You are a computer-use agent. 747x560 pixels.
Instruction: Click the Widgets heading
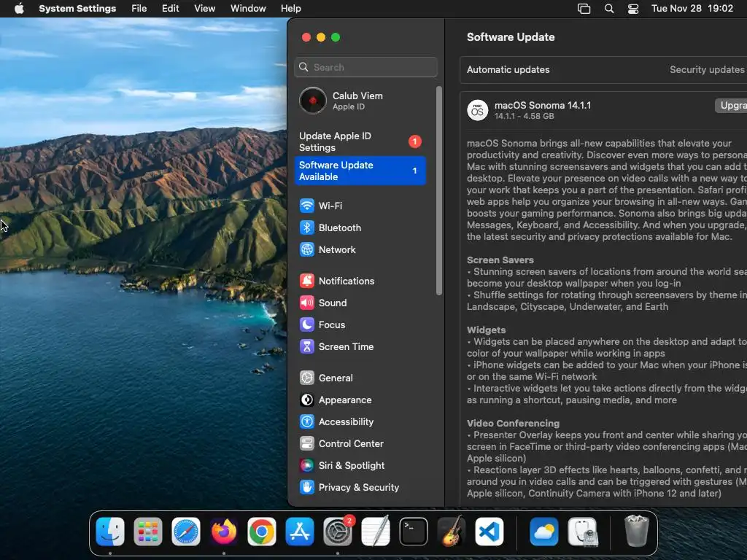[487, 330]
